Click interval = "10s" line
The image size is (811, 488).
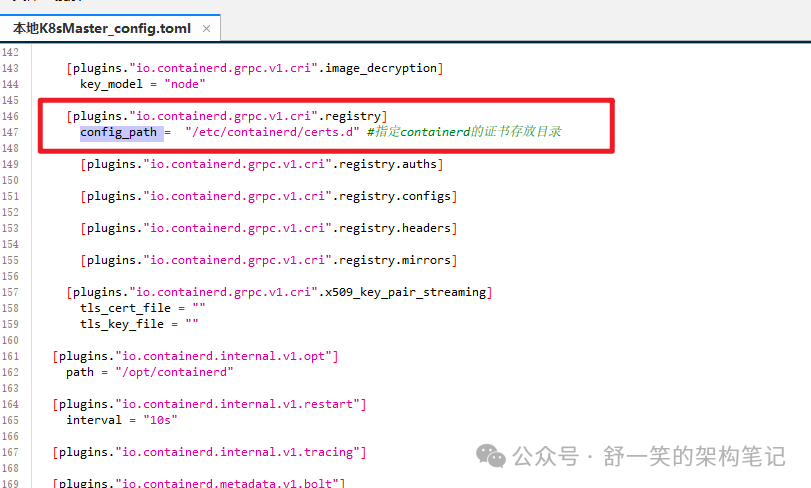[122, 420]
